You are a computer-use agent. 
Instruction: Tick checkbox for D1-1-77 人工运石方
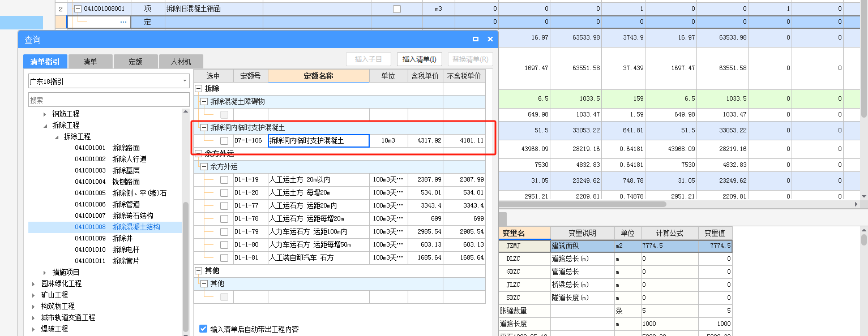coord(224,205)
